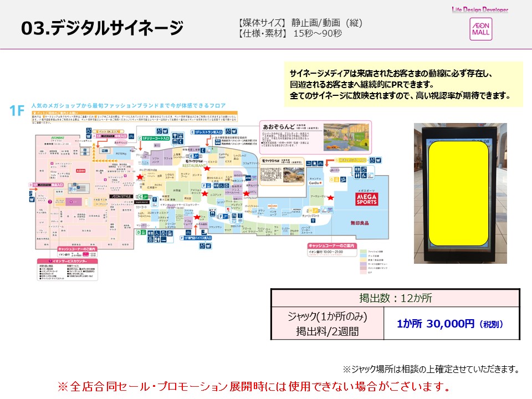Click the yellow G marker near Can★Do
Image resolution: width=532 pixels, height=399 pixels.
tap(331, 180)
